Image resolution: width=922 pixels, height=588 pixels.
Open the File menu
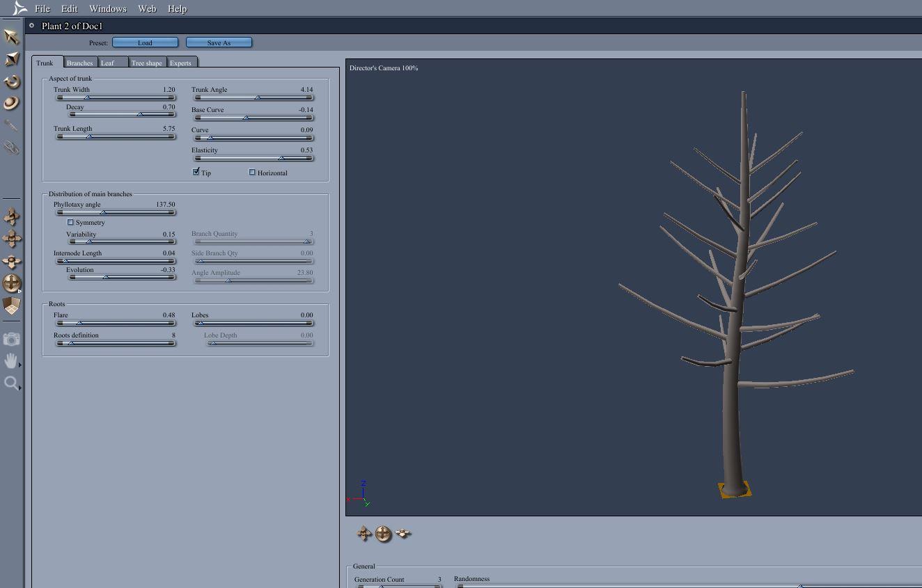(x=42, y=8)
